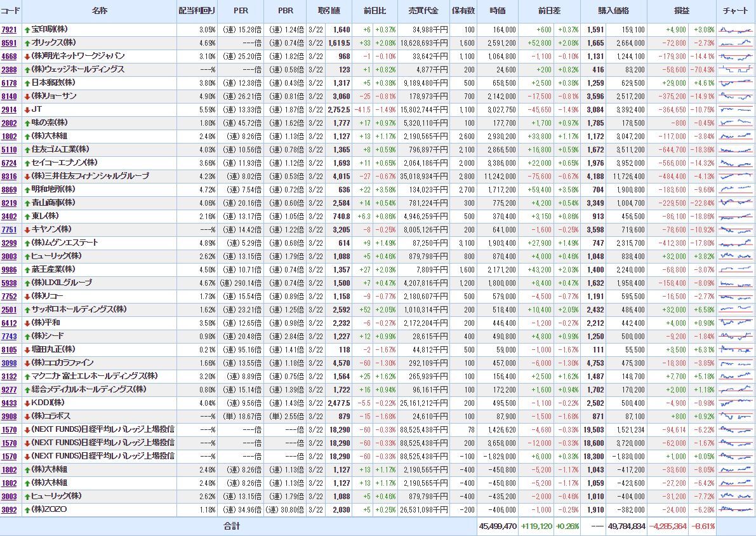This screenshot has height=536, width=756.
Task: Open the mini chart in the セイコーエプソン row
Action: (736, 163)
